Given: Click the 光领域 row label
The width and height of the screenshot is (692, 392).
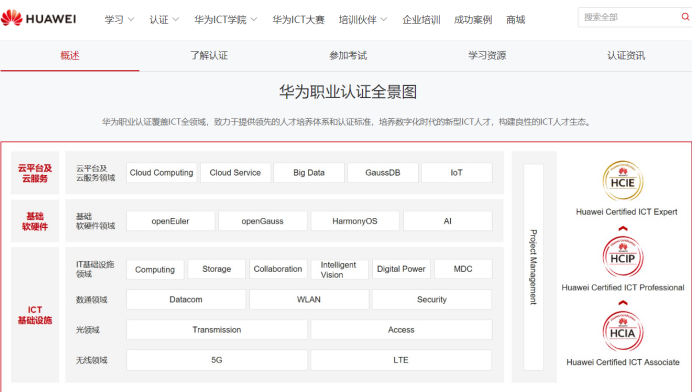Looking at the screenshot, I should 87,330.
